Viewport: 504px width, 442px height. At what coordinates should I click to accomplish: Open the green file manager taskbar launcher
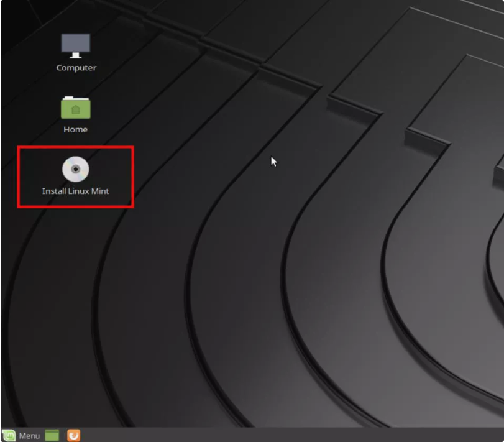pyautogui.click(x=52, y=436)
